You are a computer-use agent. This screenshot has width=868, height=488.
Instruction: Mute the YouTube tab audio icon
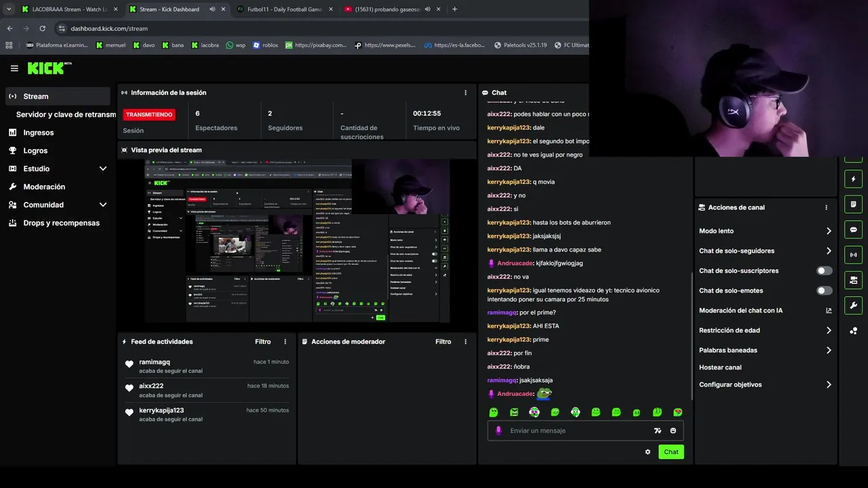(x=429, y=9)
